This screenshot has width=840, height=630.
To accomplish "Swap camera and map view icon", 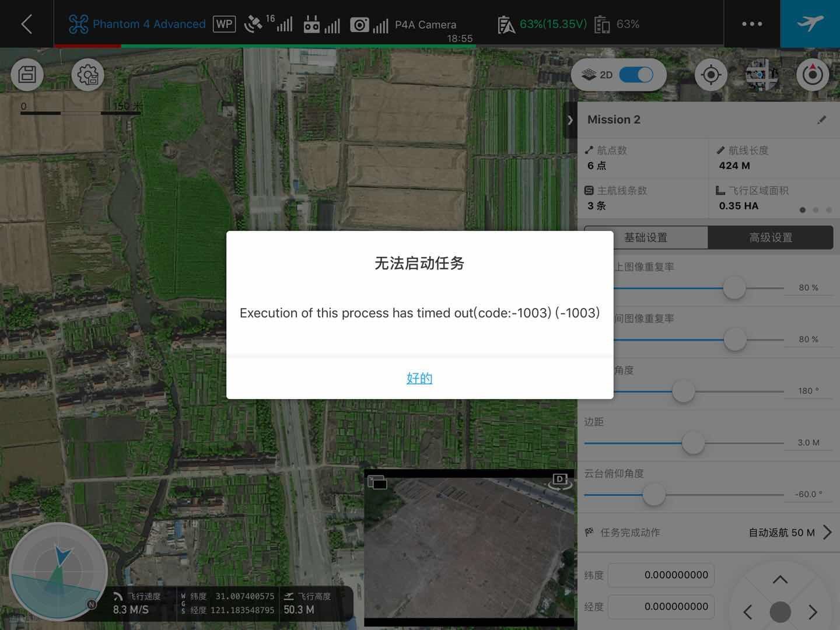I will click(377, 482).
